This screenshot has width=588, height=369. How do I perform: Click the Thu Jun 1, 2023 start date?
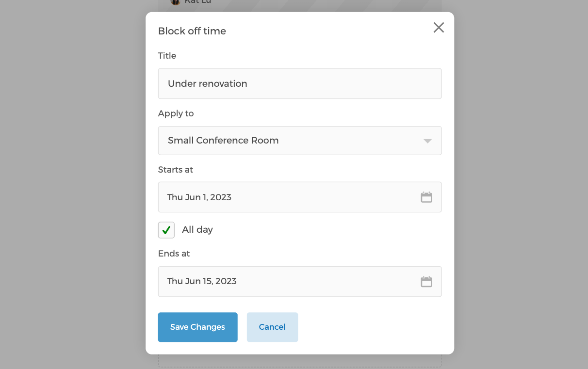pyautogui.click(x=199, y=197)
